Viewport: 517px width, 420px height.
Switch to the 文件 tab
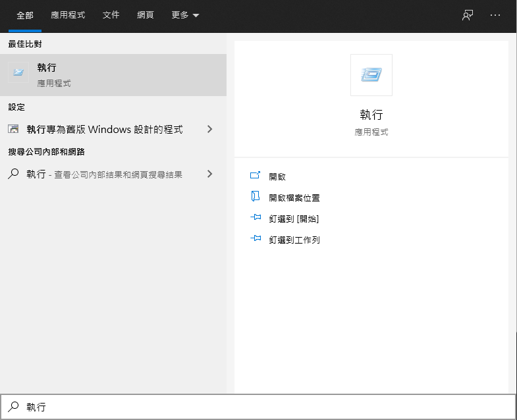coord(111,15)
